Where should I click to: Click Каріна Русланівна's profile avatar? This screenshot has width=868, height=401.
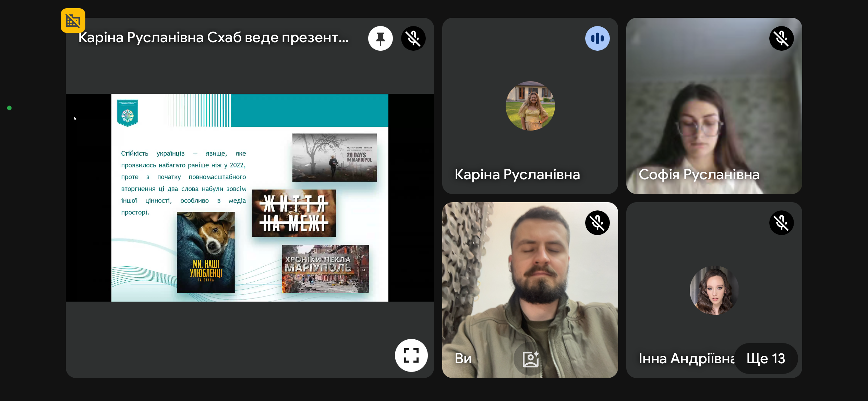(530, 106)
